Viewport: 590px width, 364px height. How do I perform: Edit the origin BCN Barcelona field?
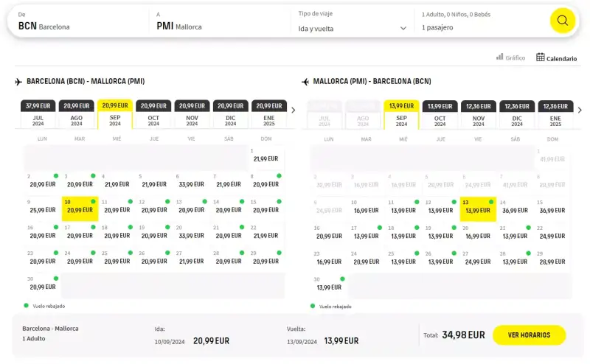click(x=81, y=22)
